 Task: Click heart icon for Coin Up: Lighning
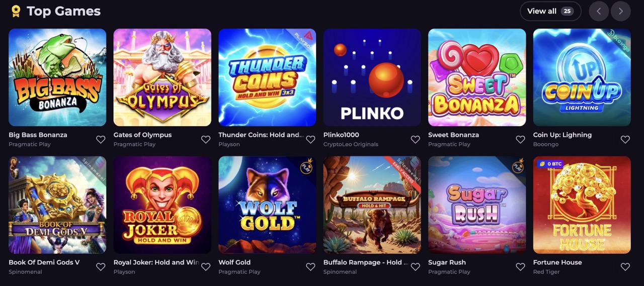tap(625, 139)
